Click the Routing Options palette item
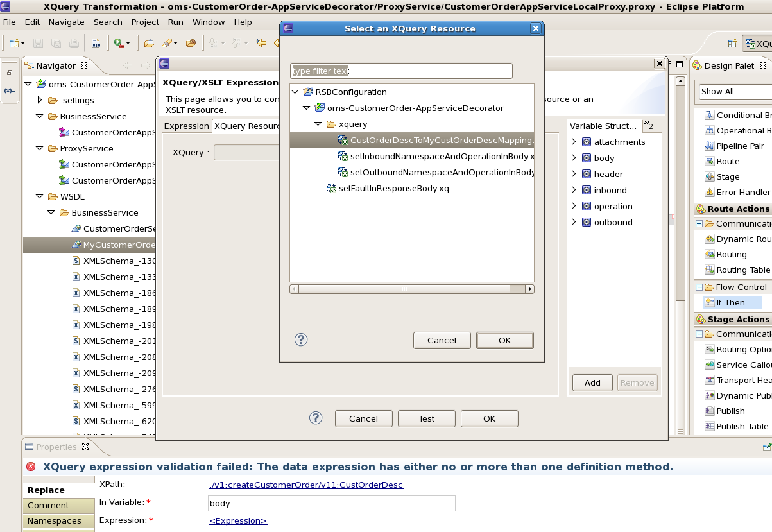Screen dimensions: 772x532 [x=738, y=349]
